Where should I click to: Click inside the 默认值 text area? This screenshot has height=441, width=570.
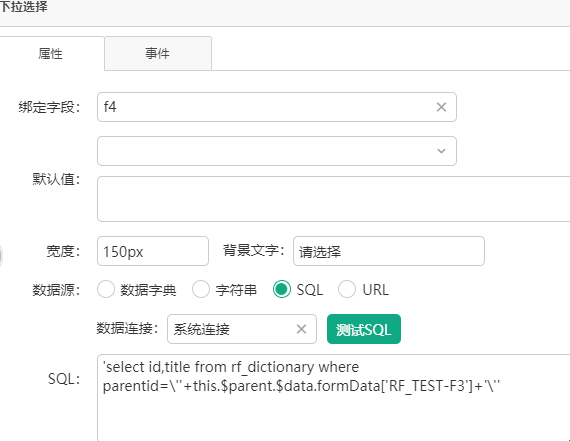click(333, 199)
